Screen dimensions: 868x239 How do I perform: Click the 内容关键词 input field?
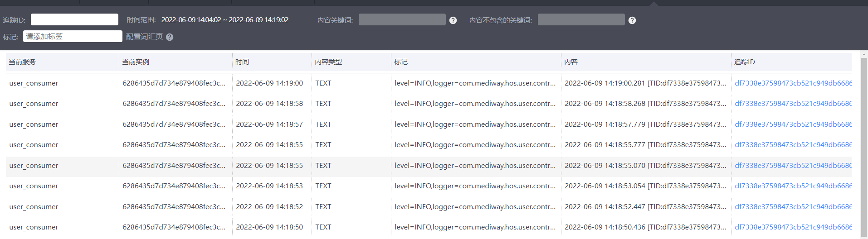point(402,19)
